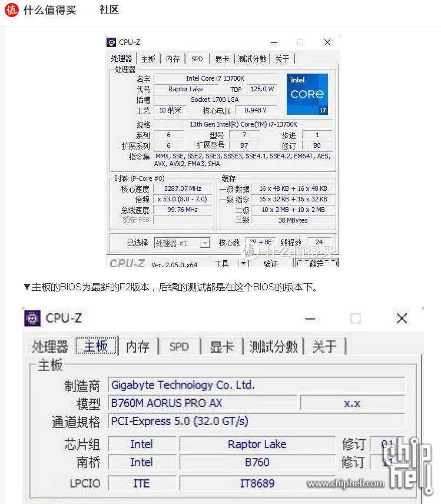Switch to 关于 tab in lower CPU-Z window
This screenshot has width=441, height=504.
[x=324, y=346]
